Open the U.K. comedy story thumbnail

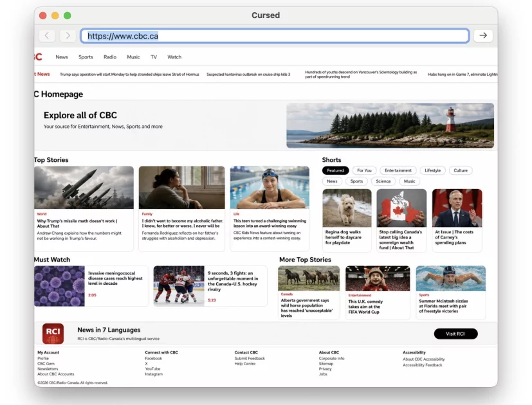click(x=378, y=278)
